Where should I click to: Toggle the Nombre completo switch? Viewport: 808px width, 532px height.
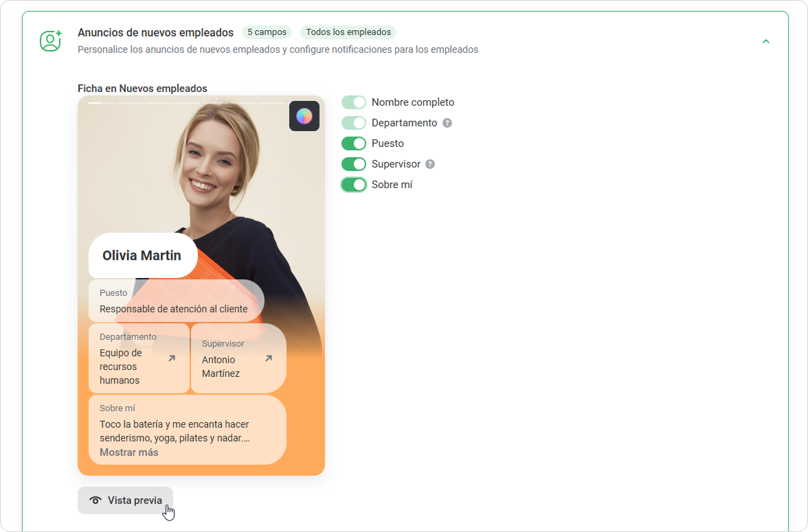point(354,102)
